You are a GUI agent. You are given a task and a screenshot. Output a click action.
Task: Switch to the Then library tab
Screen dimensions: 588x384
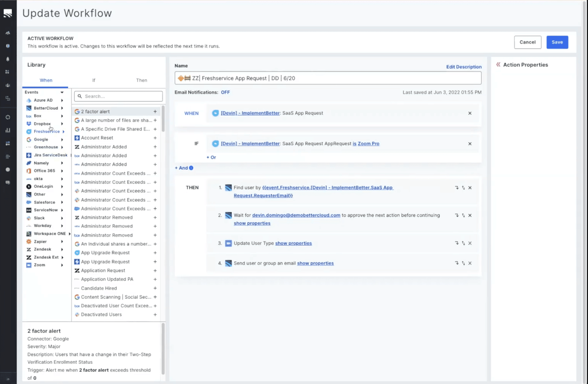(x=141, y=80)
